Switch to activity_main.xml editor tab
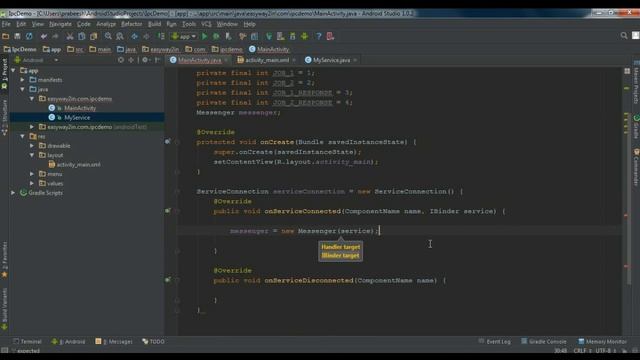The image size is (640, 360). (267, 60)
